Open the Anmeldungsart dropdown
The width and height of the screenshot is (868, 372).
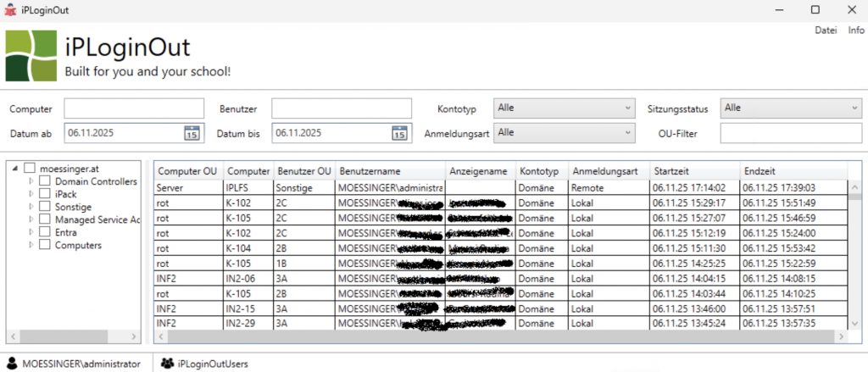(564, 133)
